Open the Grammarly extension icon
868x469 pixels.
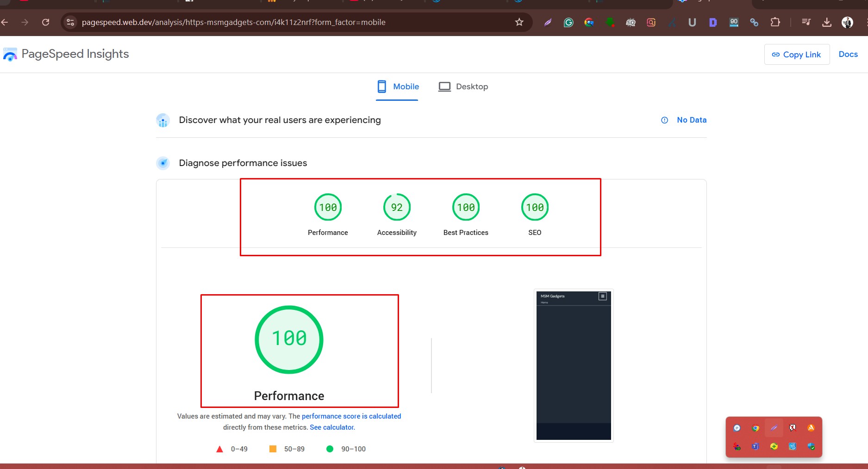[x=568, y=22]
